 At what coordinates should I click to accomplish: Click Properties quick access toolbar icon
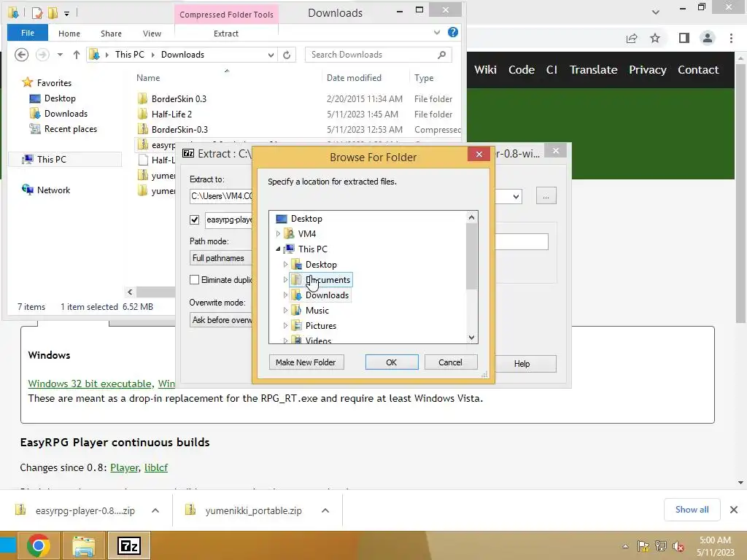point(37,13)
